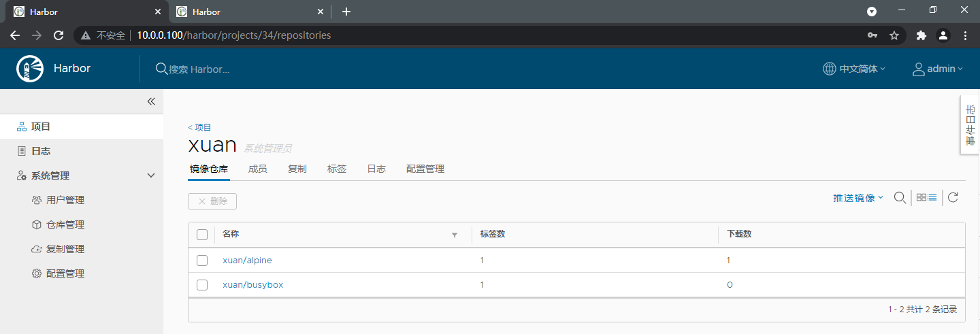Viewport: 980px width, 334px height.
Task: Switch to the 成员 tab
Action: click(258, 169)
